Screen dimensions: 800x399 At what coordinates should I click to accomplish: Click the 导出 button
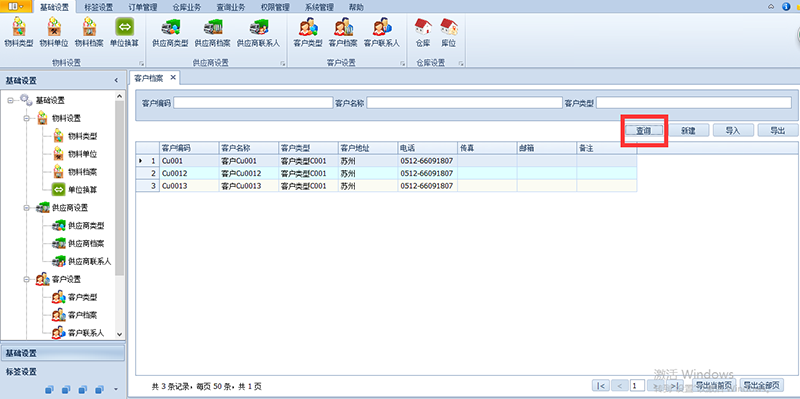coord(778,131)
